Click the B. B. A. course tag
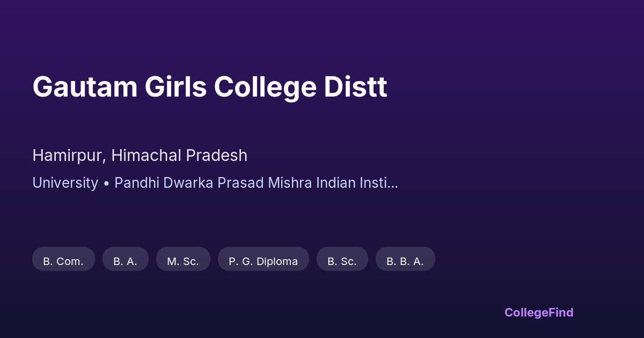The image size is (644, 338). [x=405, y=261]
